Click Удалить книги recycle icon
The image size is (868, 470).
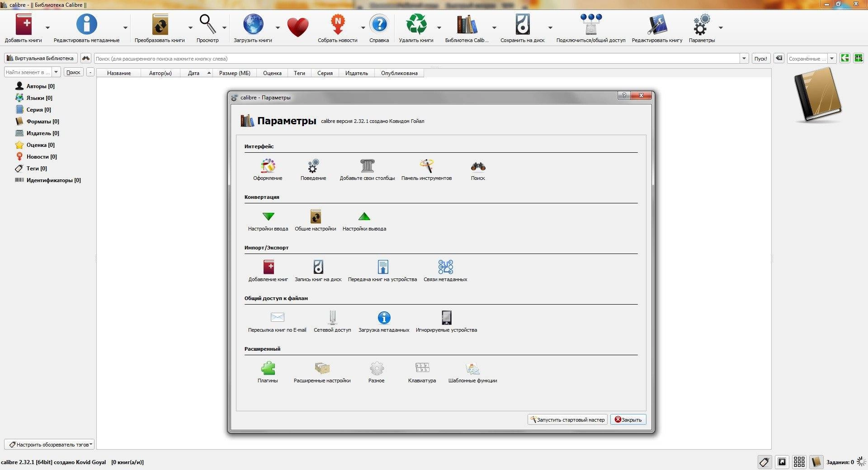(x=416, y=28)
